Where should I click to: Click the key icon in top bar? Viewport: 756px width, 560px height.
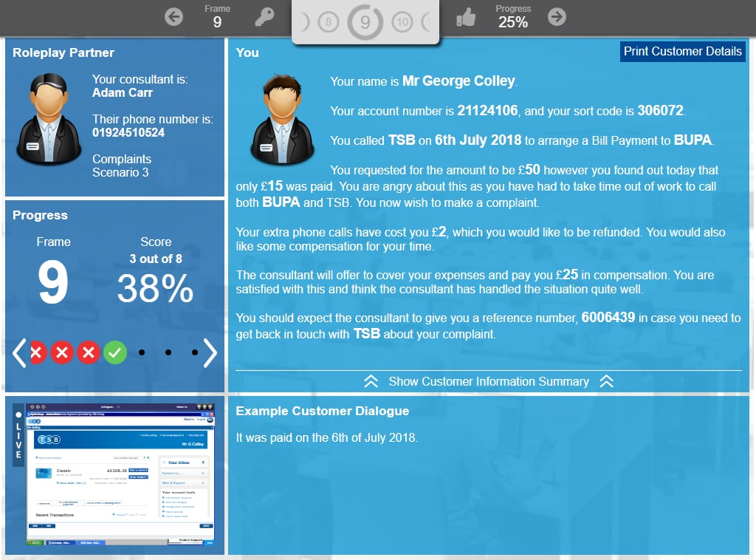264,18
